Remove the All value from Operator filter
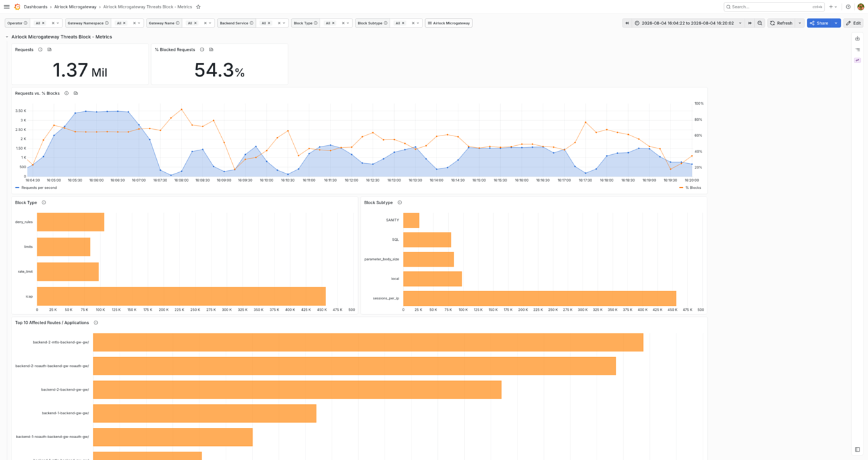The image size is (868, 460). pyautogui.click(x=44, y=23)
